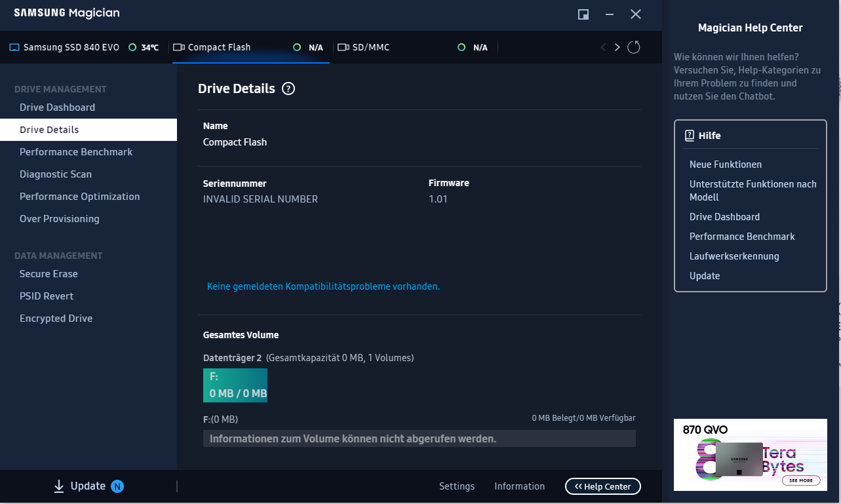Open Unterstützte Funktionen nach Modell help topic
Image resolution: width=841 pixels, height=504 pixels.
[753, 191]
